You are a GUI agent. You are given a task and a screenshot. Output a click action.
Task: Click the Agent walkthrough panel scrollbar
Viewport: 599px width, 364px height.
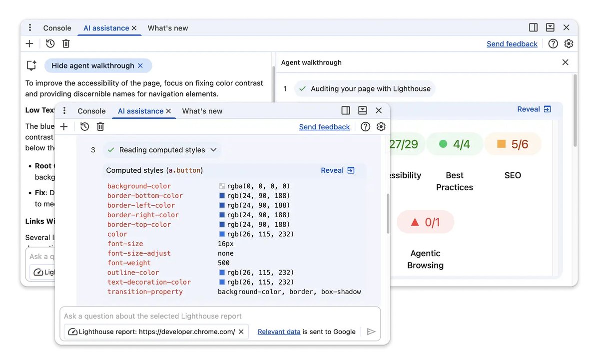point(575,111)
